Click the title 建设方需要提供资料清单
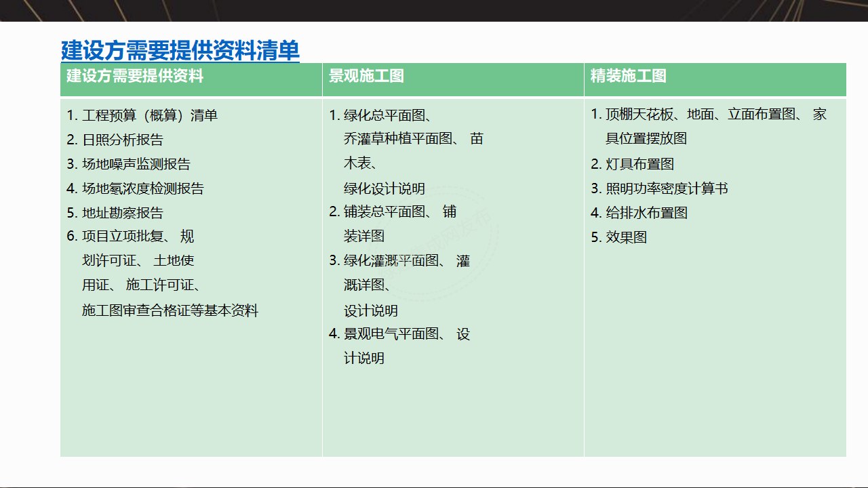This screenshot has height=488, width=868. coord(180,50)
